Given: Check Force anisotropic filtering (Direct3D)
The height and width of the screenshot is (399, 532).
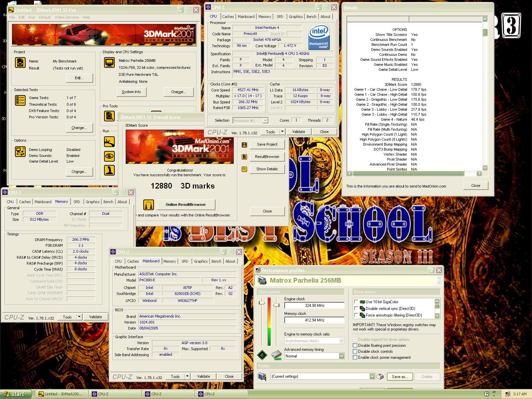Looking at the screenshot, I should point(356,315).
